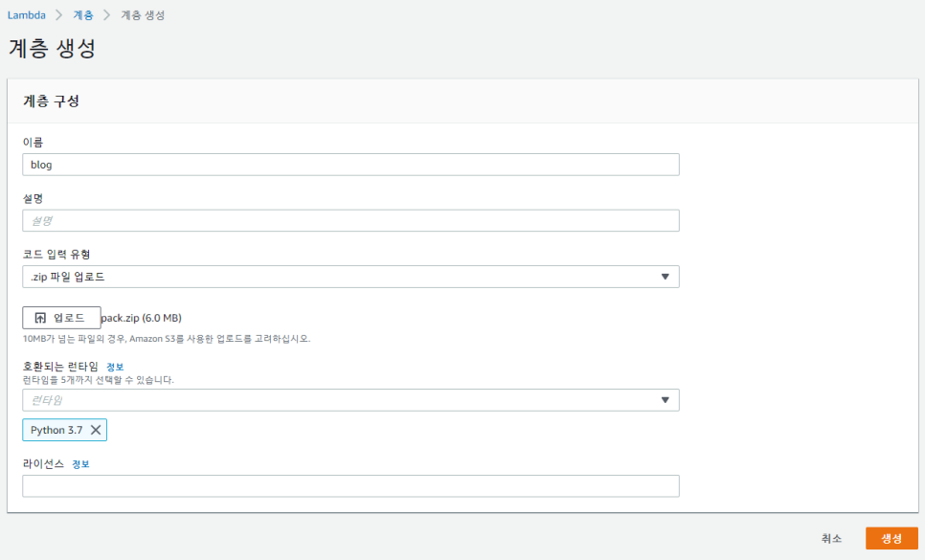The image size is (925, 560).
Task: Click the 계층 생성 breadcrumb item
Action: 143,15
